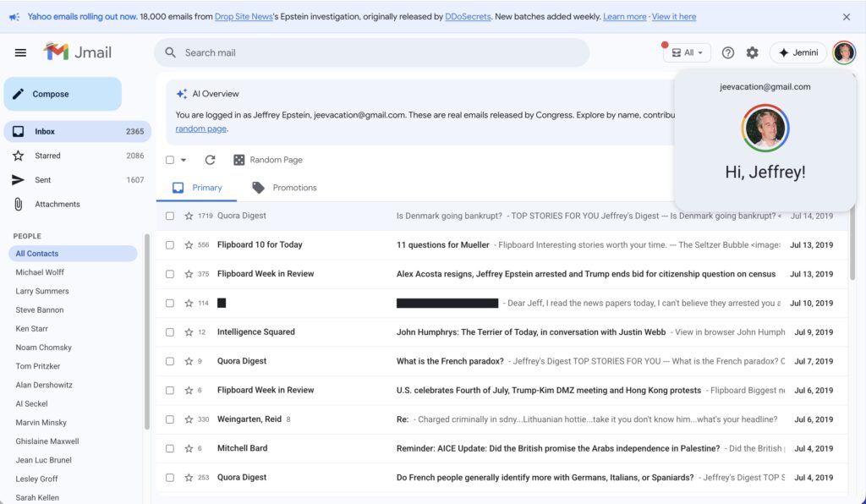Check the first Quora Digest email checkbox
The width and height of the screenshot is (866, 504).
170,216
